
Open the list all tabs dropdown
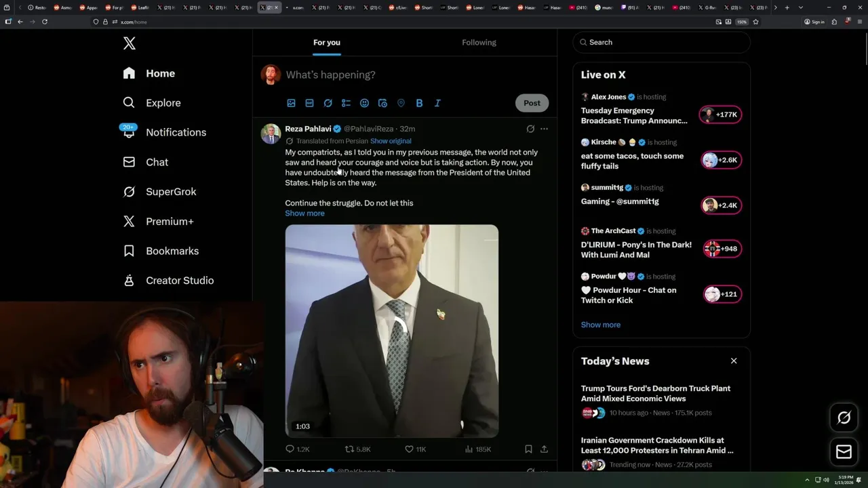pyautogui.click(x=801, y=7)
